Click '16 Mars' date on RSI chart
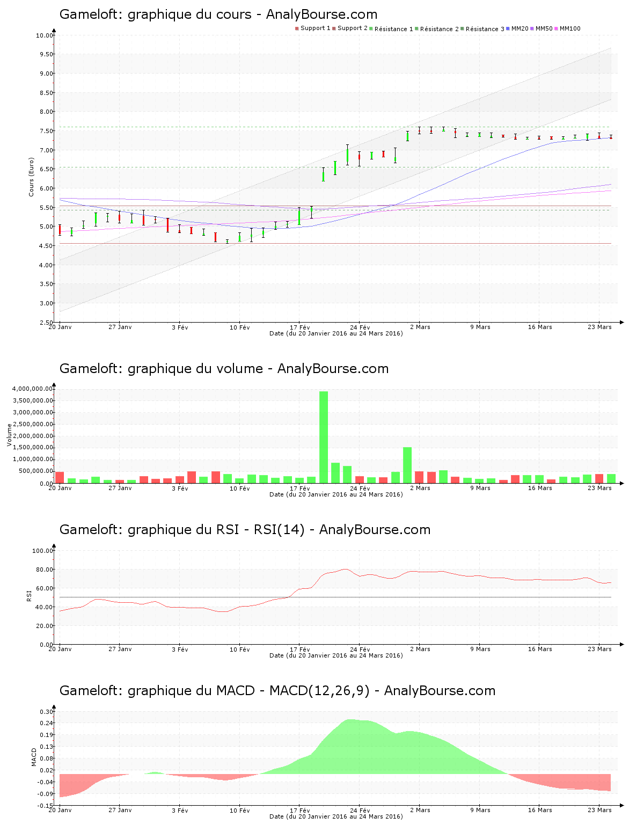The image size is (644, 832). tap(540, 649)
